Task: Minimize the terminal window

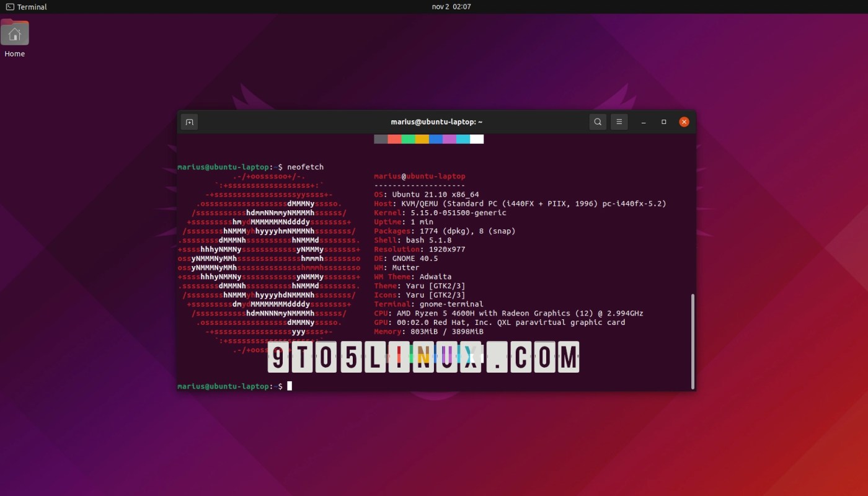Action: (644, 122)
